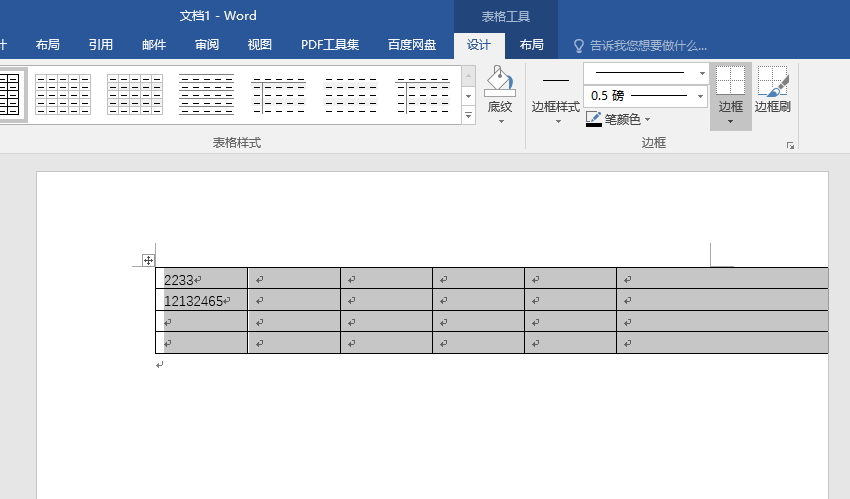Expand the Borders (边框) dropdown arrow
850x499 pixels.
coord(730,122)
